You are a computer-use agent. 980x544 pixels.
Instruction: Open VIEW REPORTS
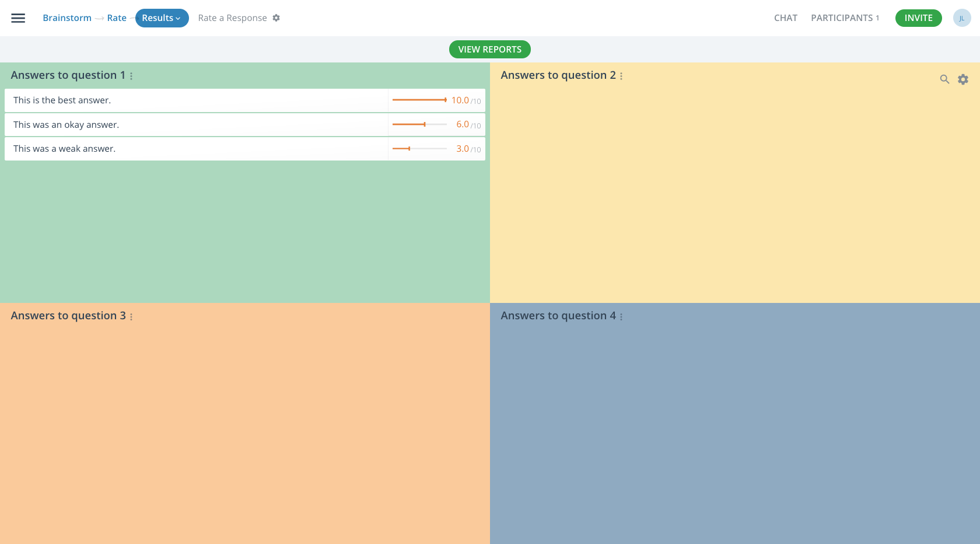(x=489, y=49)
